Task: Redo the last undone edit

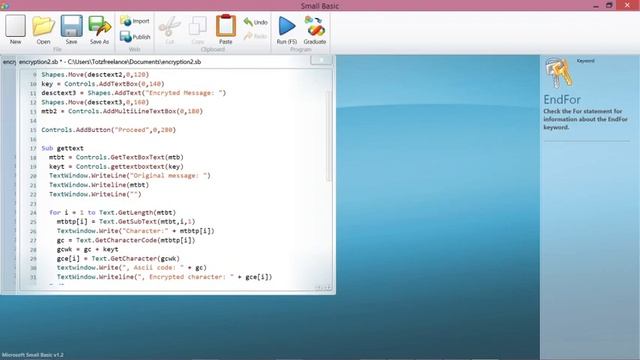Action: tap(256, 36)
